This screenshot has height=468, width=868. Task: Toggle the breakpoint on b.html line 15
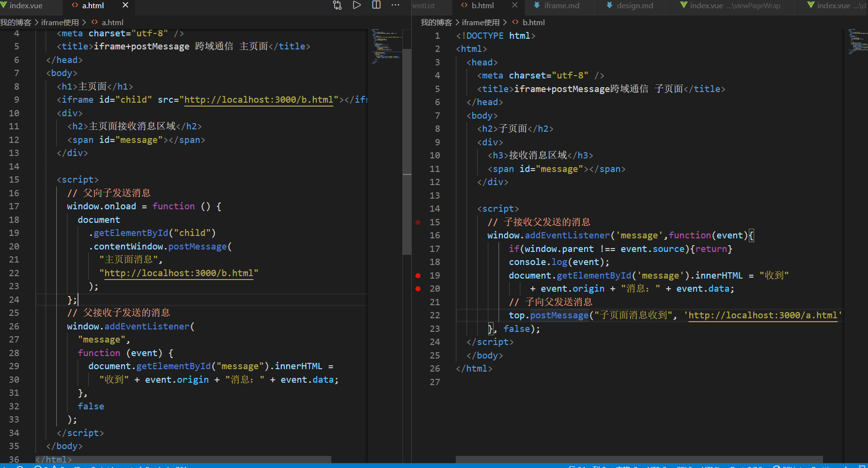[x=418, y=222]
